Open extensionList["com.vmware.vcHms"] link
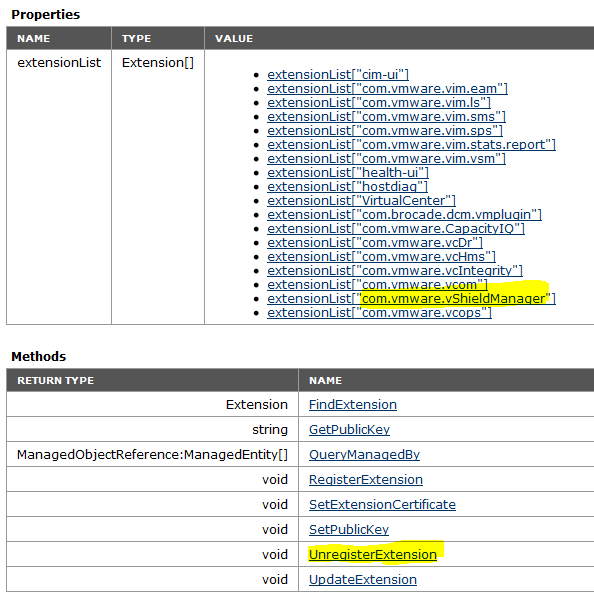The image size is (594, 616). (381, 257)
